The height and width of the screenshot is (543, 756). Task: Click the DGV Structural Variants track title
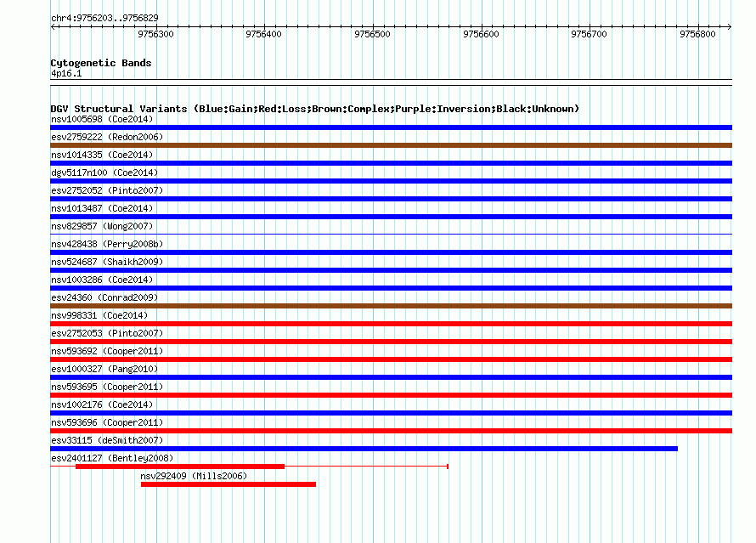[315, 109]
